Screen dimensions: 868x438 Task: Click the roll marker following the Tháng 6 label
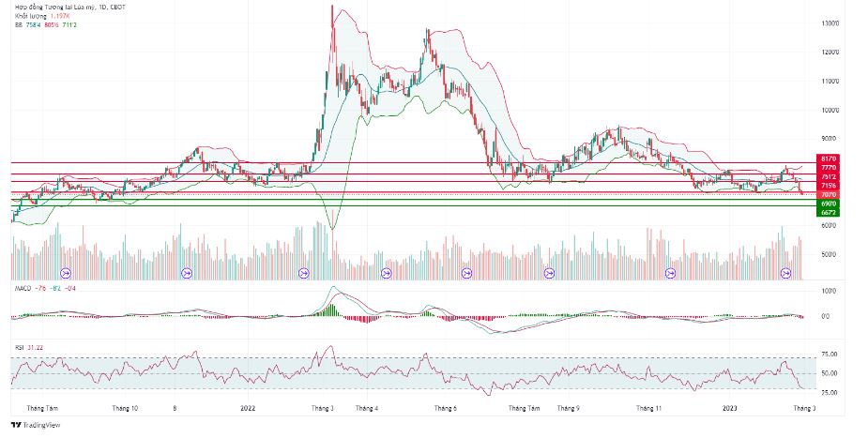point(466,273)
